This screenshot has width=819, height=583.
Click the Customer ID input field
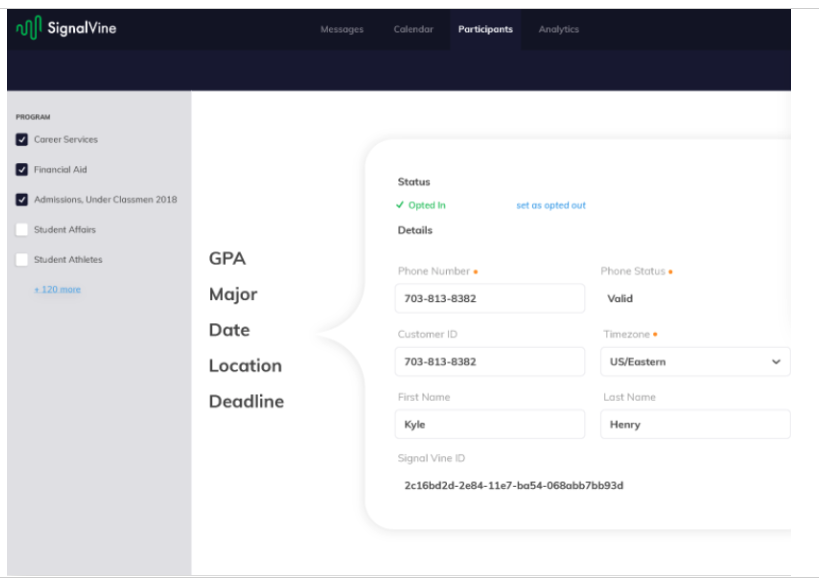tap(490, 361)
